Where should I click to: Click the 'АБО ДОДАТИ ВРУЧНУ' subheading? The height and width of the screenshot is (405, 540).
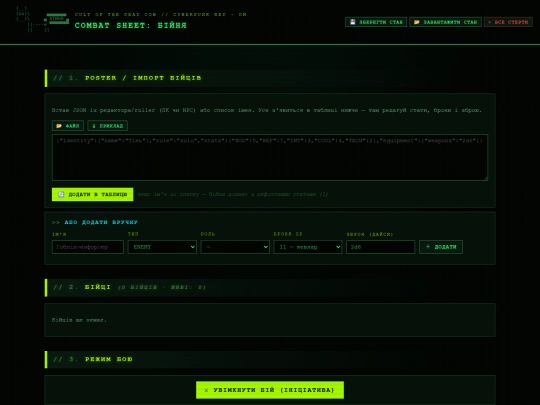pyautogui.click(x=101, y=222)
